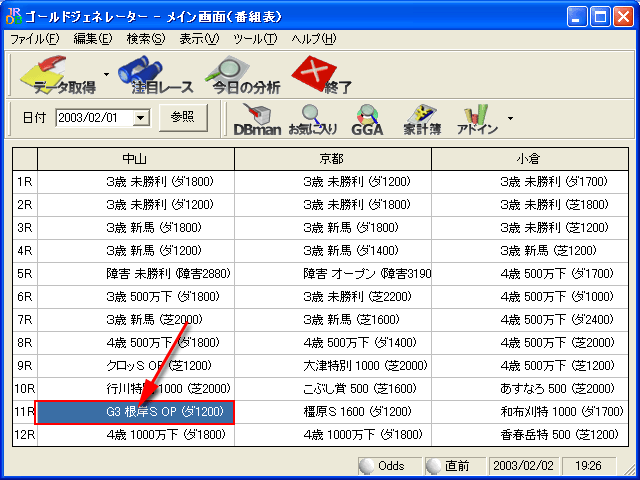Toggle the Odds status indicator
Image resolution: width=640 pixels, height=480 pixels.
[385, 466]
